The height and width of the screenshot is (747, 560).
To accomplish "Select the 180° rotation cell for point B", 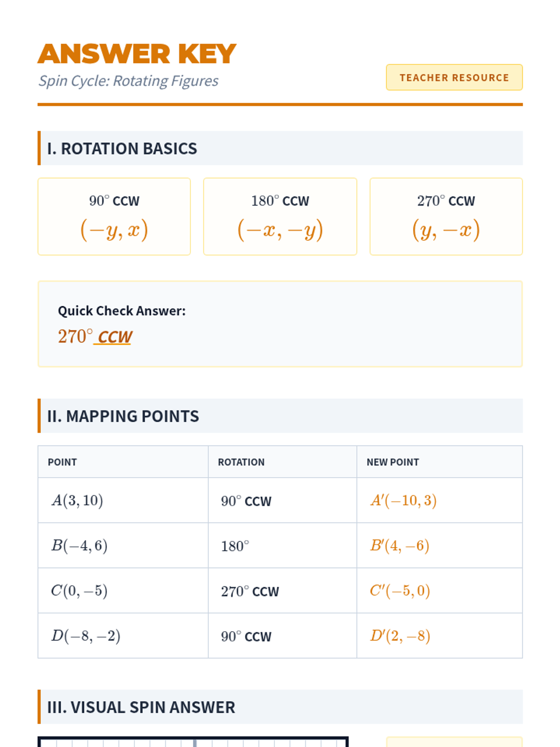I will click(x=235, y=546).
